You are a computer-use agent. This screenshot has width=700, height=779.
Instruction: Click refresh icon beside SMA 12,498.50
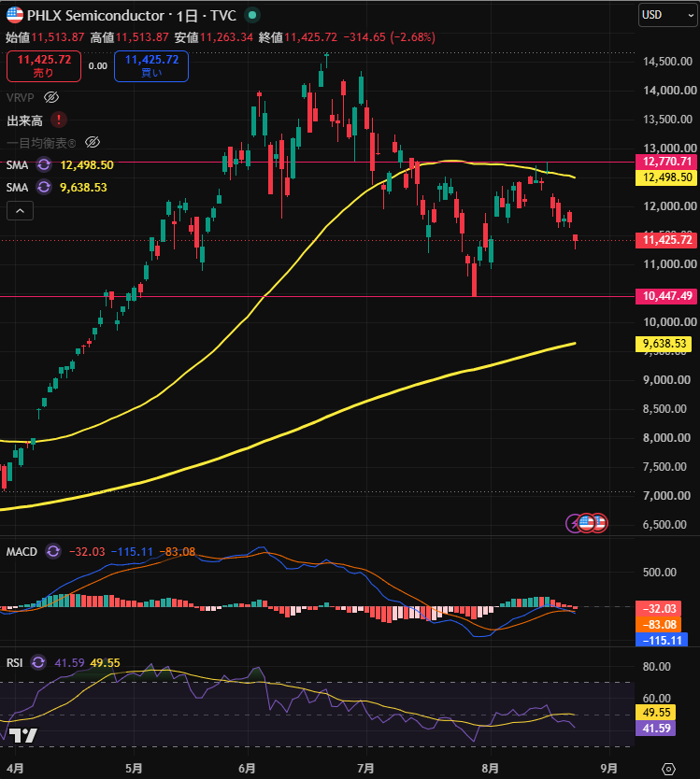[44, 164]
